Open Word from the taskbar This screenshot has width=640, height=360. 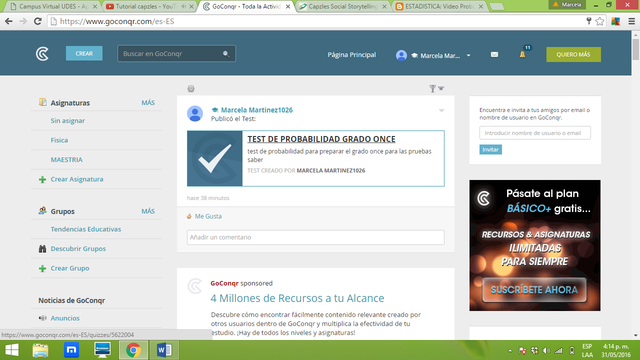coord(164,350)
